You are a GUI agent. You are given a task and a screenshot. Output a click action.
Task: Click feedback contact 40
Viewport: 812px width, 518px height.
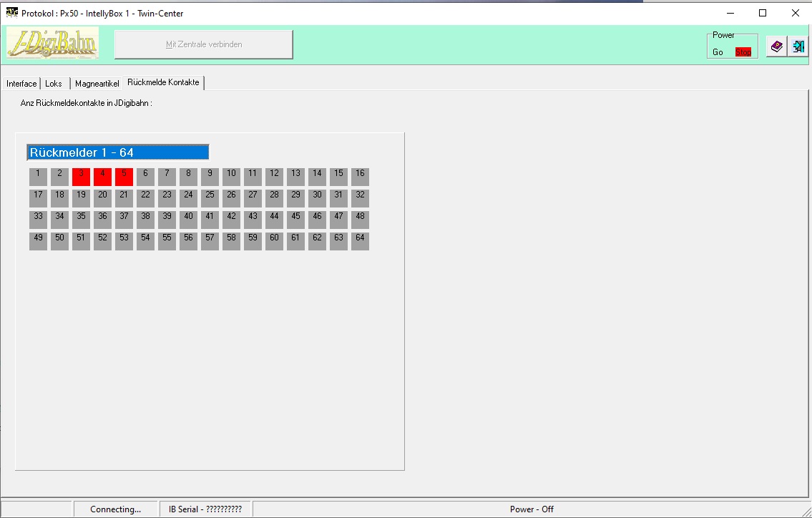(x=188, y=220)
